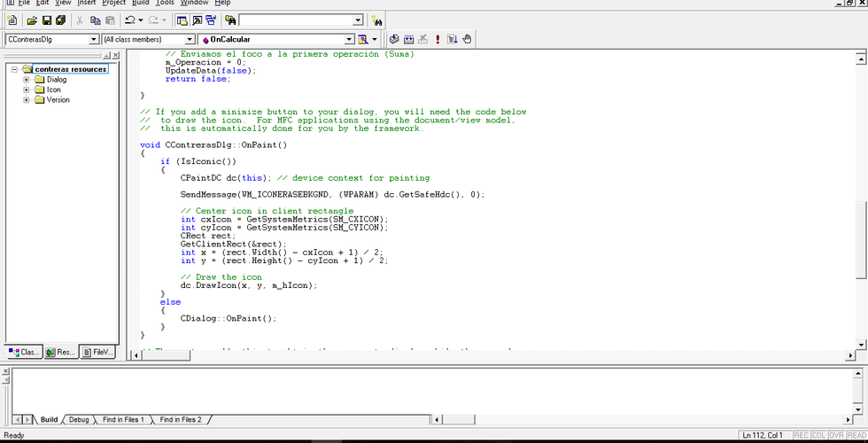
Task: Click the Search binoculars help icon
Action: [377, 21]
